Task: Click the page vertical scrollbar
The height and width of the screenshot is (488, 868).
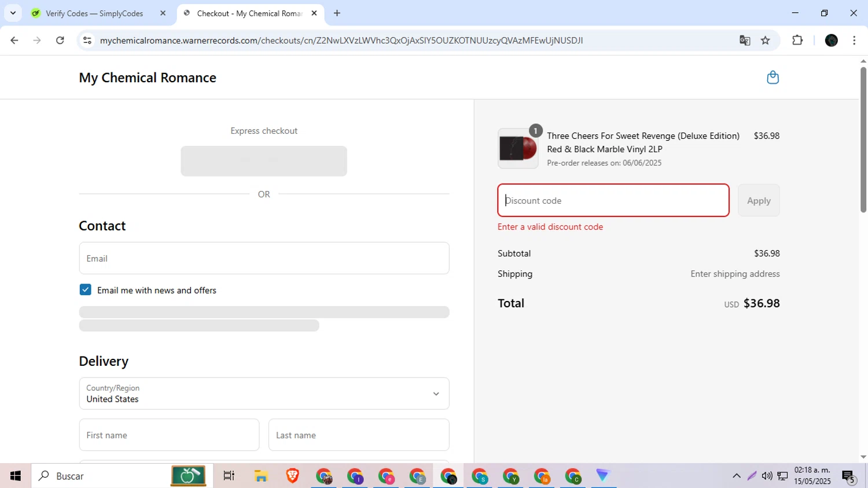Action: (863, 139)
